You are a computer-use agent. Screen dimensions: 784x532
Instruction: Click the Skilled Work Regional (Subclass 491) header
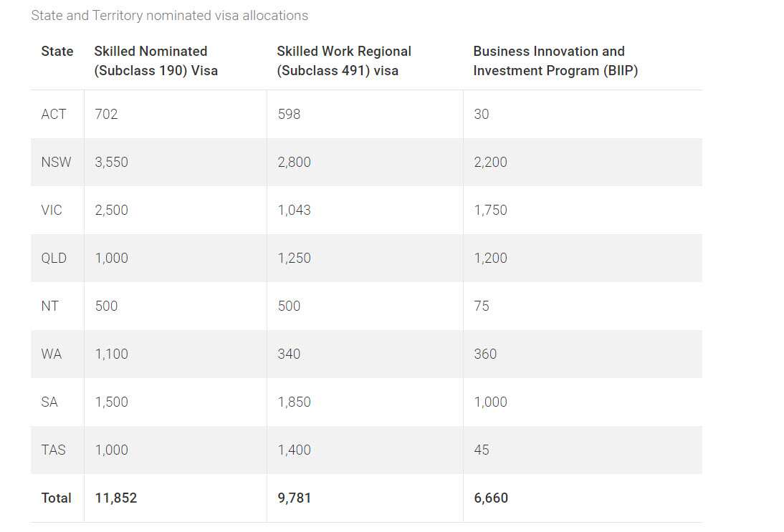tap(344, 61)
